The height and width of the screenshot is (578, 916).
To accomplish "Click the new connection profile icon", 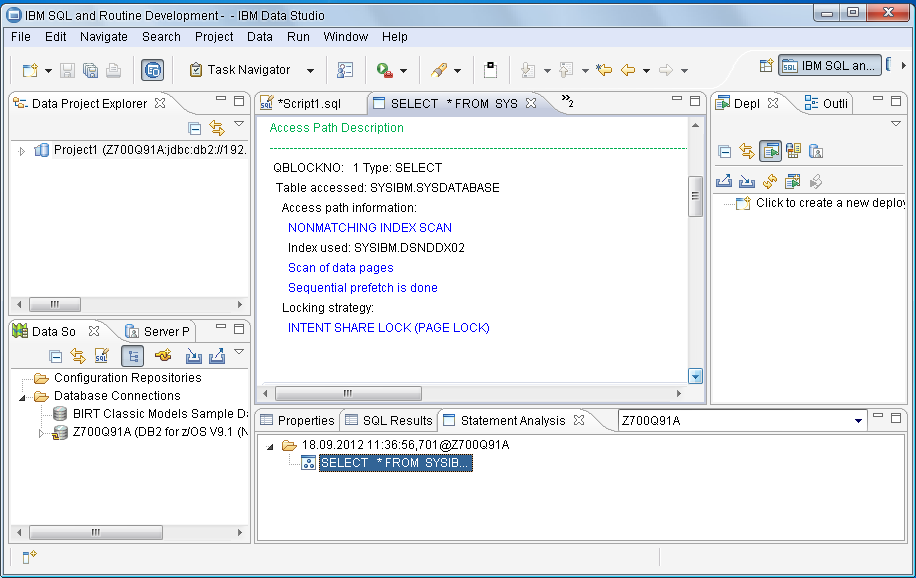I will tap(162, 356).
